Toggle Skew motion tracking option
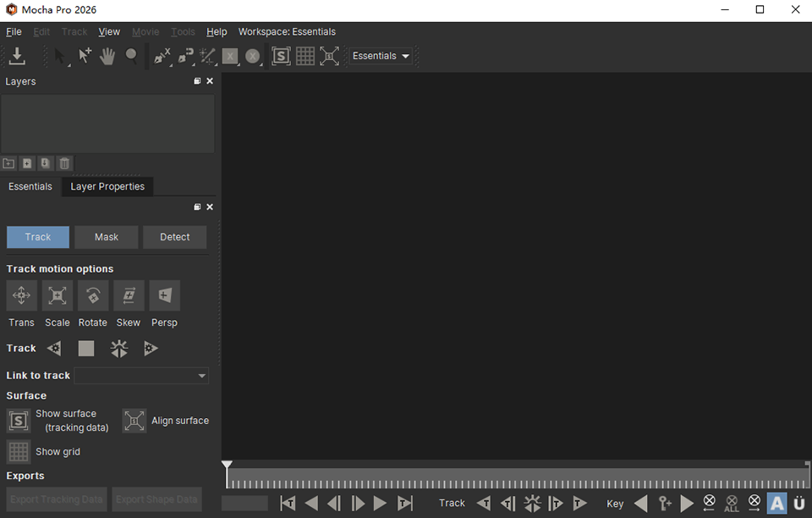Image resolution: width=812 pixels, height=518 pixels. coord(129,295)
